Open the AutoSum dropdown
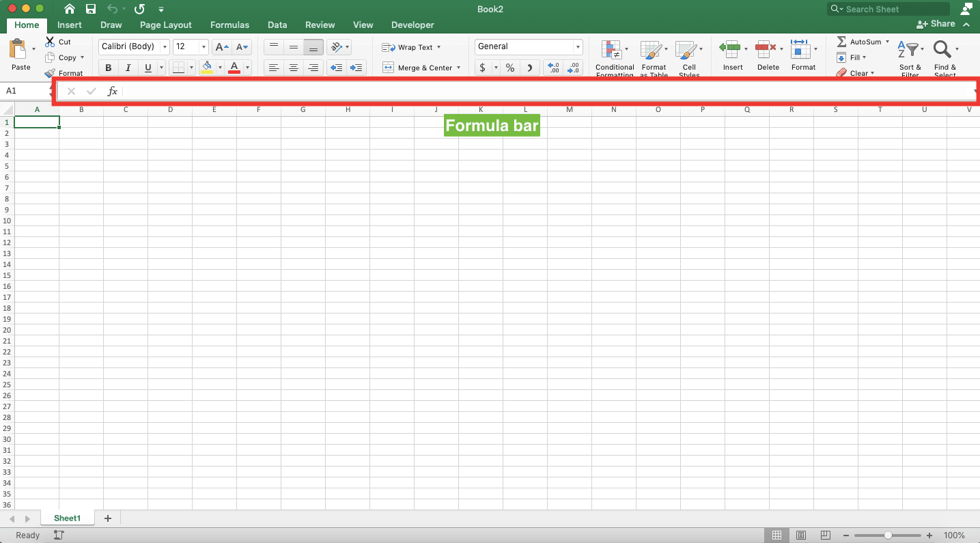This screenshot has width=980, height=543. click(887, 42)
